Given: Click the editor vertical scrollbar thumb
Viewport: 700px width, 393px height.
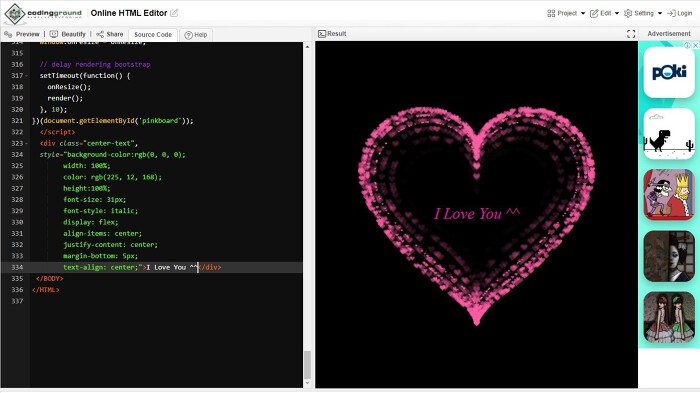Looking at the screenshot, I should (x=307, y=364).
